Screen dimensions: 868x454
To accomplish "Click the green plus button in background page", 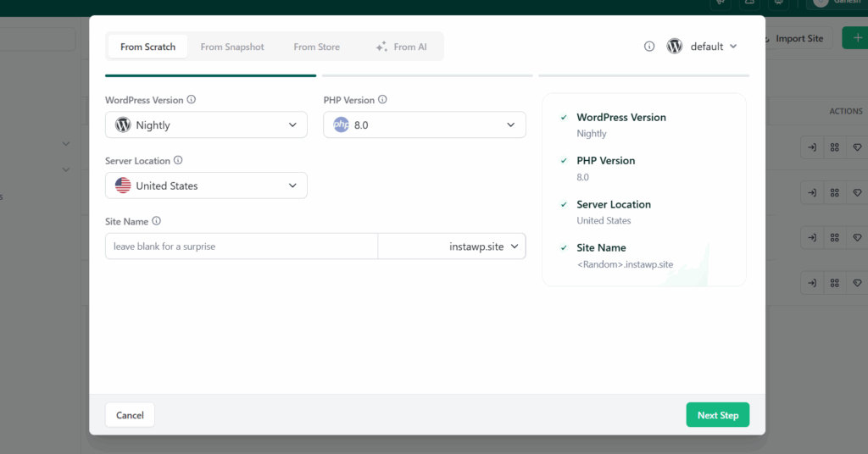I will coord(856,38).
